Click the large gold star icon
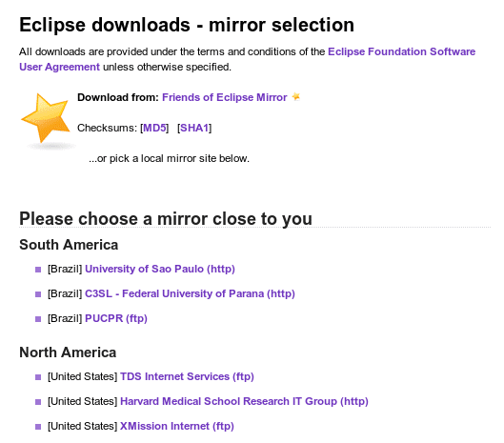Viewport: 504px width, 443px height. (46, 118)
